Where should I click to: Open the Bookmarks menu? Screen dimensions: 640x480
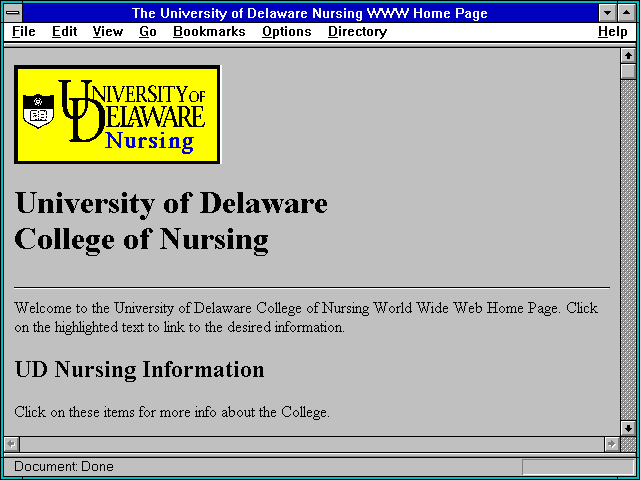[209, 32]
